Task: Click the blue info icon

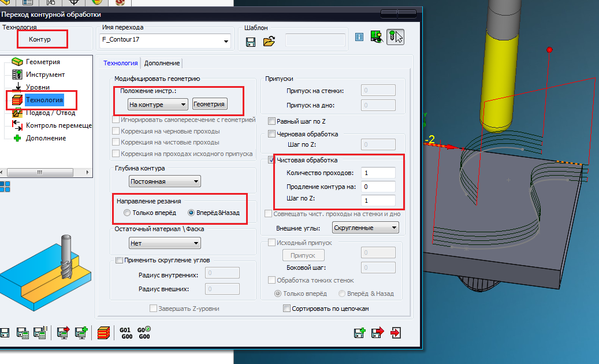Action: pos(359,37)
